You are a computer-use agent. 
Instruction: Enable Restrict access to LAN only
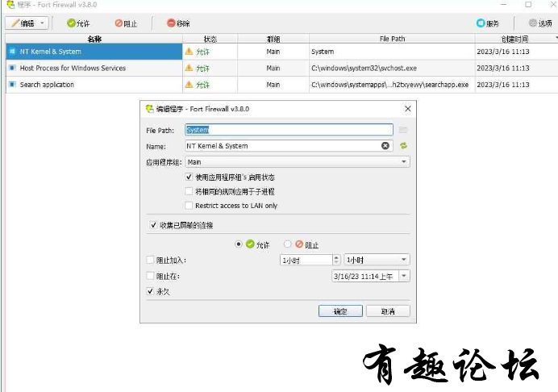pyautogui.click(x=189, y=206)
